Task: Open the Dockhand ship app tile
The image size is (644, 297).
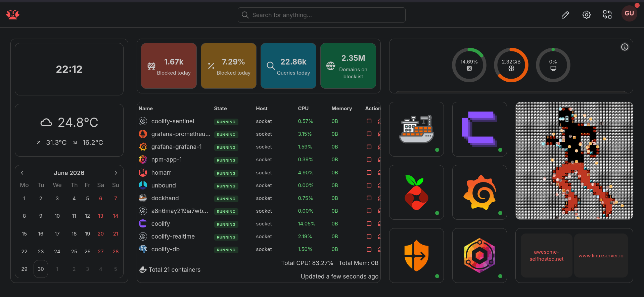Action: coord(416,129)
